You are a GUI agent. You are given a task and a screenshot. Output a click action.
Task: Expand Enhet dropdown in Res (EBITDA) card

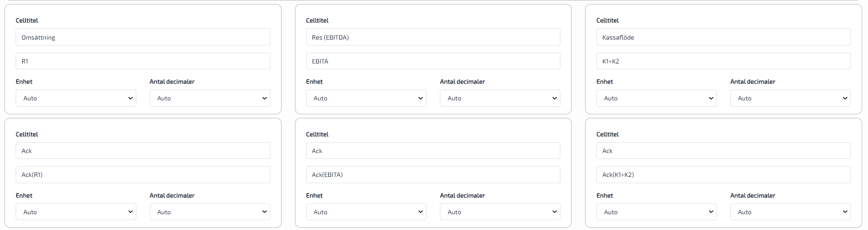click(x=367, y=98)
